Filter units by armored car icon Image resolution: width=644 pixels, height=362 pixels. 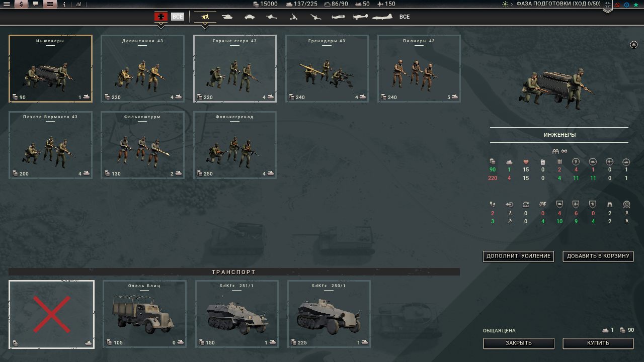[250, 17]
